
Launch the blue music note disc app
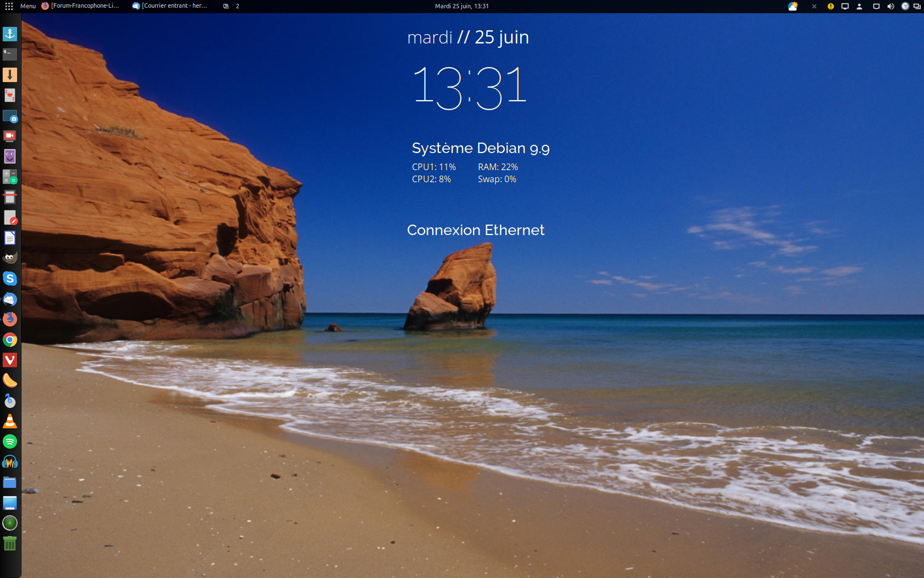(10, 401)
